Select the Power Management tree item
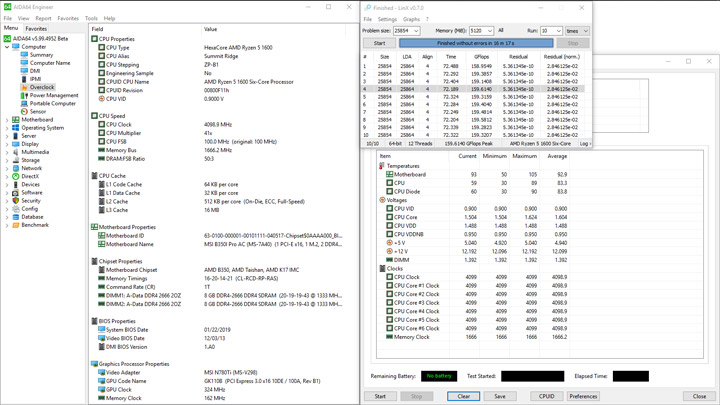The width and height of the screenshot is (720, 405). pos(54,96)
